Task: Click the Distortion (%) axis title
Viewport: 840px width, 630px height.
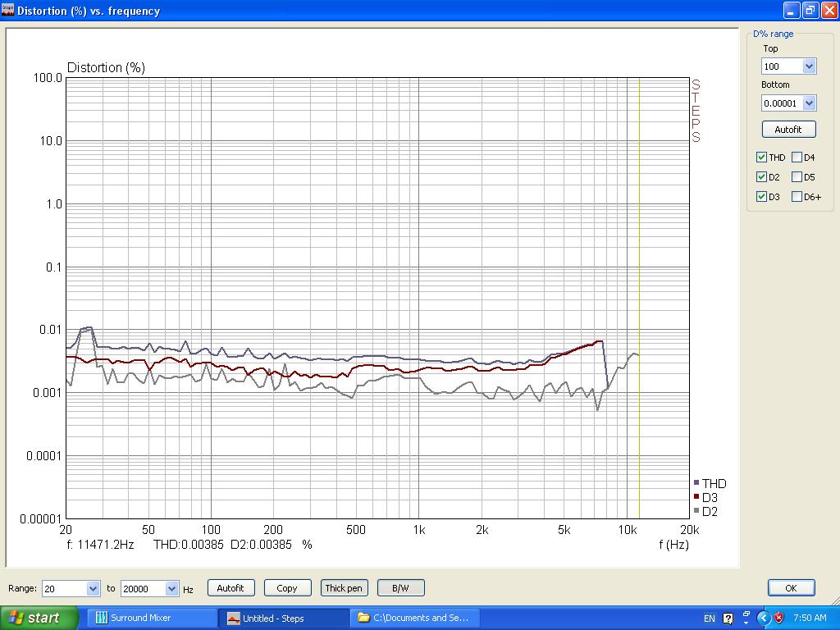Action: [x=106, y=67]
